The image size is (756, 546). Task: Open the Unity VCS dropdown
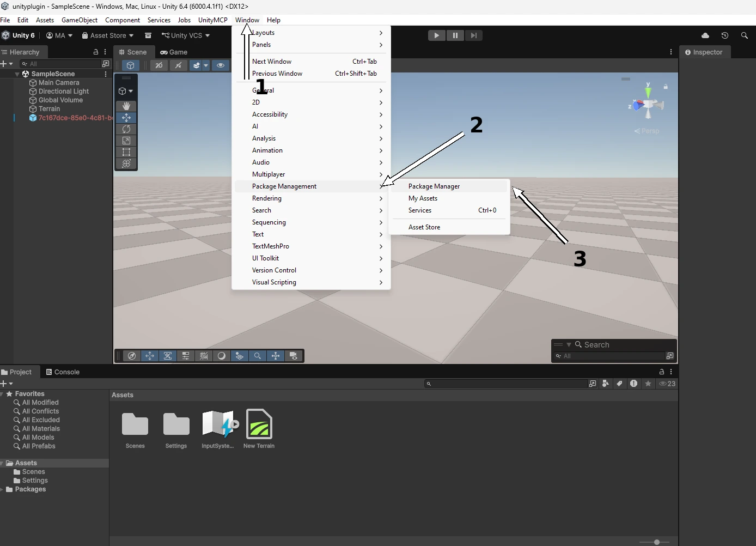pos(186,35)
